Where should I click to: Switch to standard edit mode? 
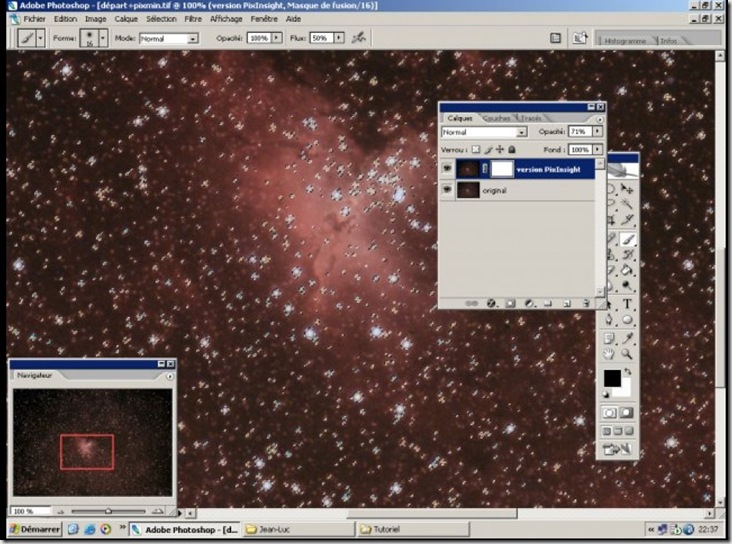[609, 413]
